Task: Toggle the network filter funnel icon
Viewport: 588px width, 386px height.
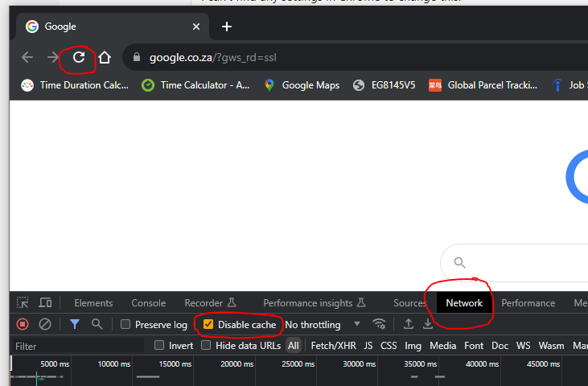Action: click(x=75, y=324)
